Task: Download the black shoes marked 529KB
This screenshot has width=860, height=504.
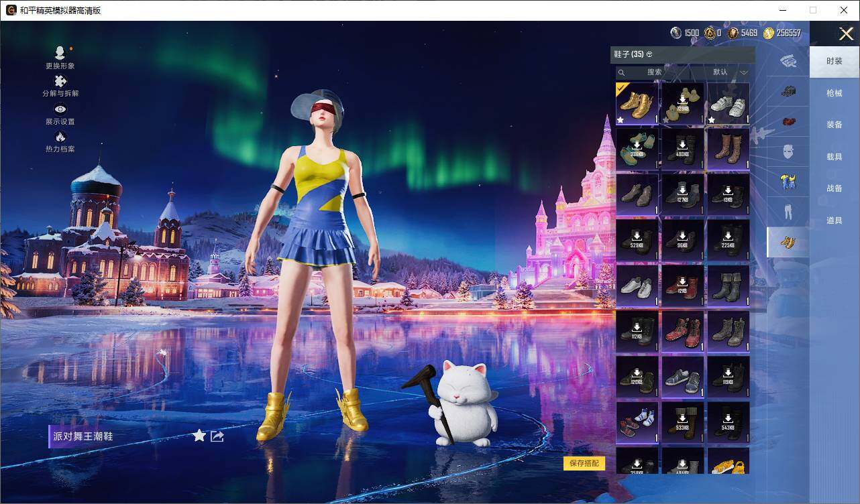Action: coord(637,241)
